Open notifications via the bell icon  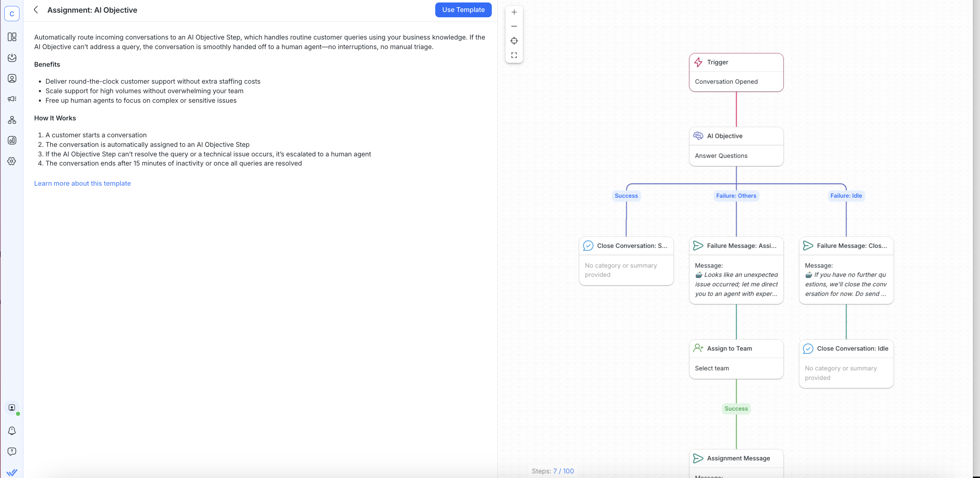12,431
